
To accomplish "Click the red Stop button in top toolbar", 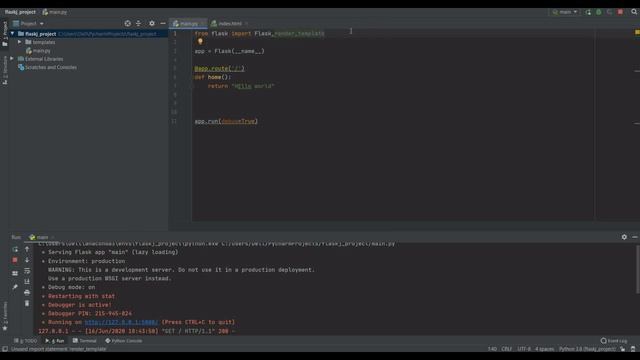I will [x=620, y=12].
